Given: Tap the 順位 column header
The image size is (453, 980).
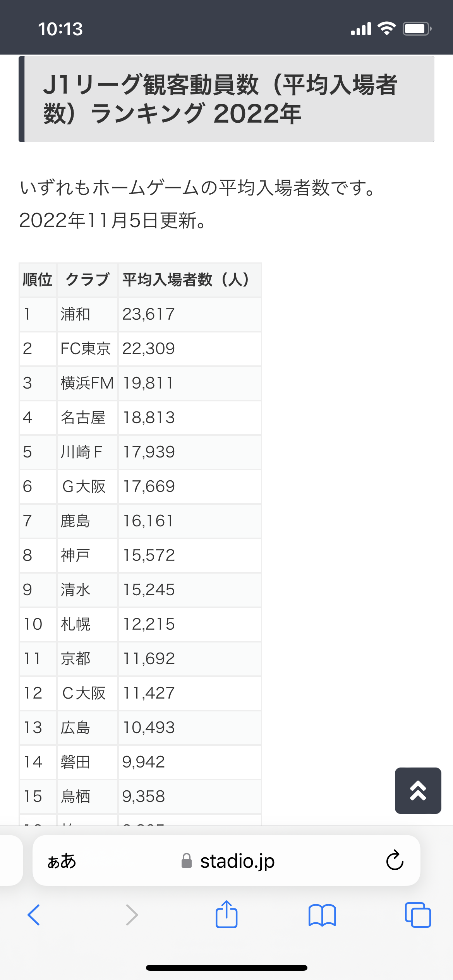Looking at the screenshot, I should [x=38, y=280].
